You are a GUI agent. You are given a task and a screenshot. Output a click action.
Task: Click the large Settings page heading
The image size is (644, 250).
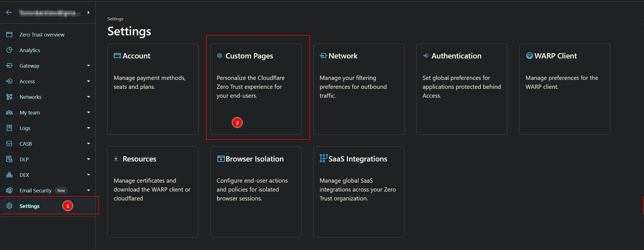click(x=129, y=31)
